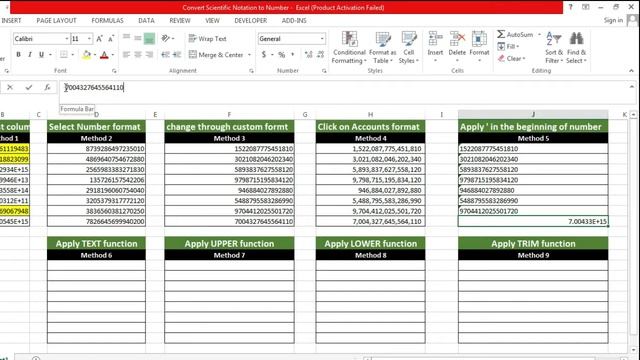Toggle align text right

point(149,54)
